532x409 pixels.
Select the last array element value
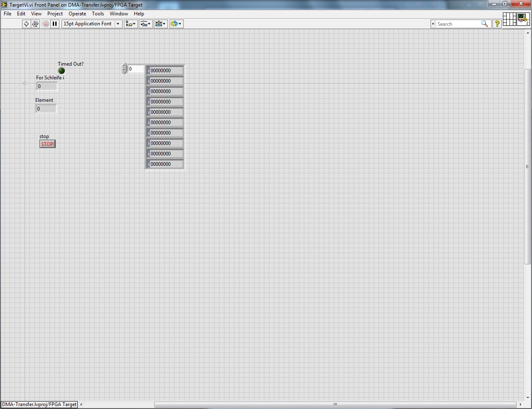(x=166, y=164)
